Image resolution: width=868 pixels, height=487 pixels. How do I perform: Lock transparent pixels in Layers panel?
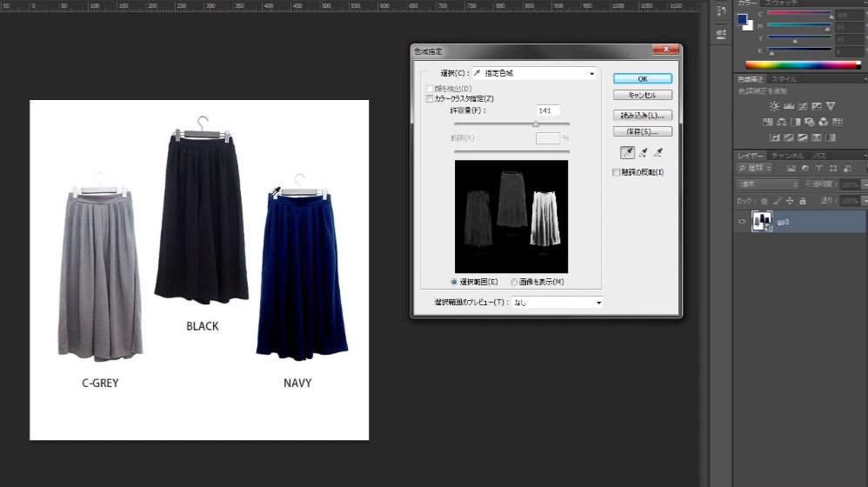[764, 201]
